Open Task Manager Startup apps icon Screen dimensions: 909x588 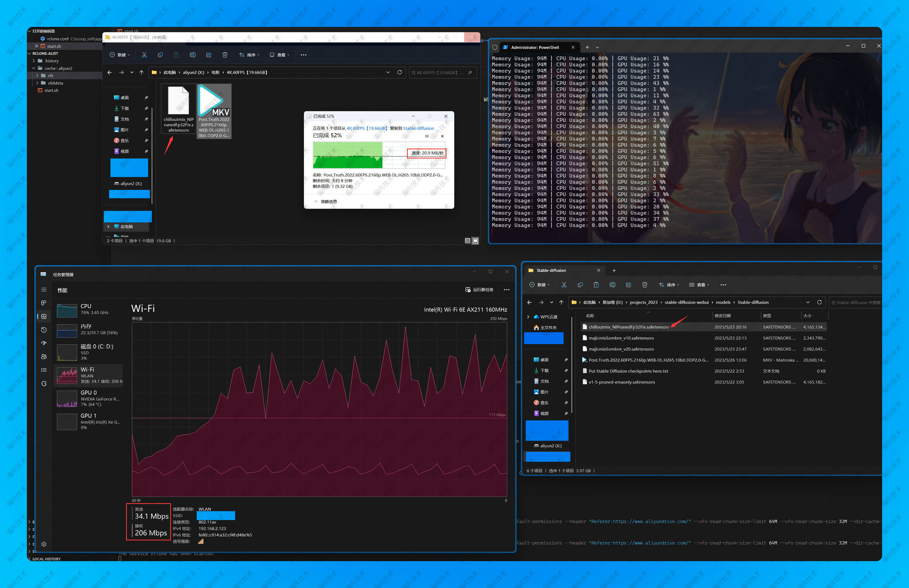(x=44, y=343)
